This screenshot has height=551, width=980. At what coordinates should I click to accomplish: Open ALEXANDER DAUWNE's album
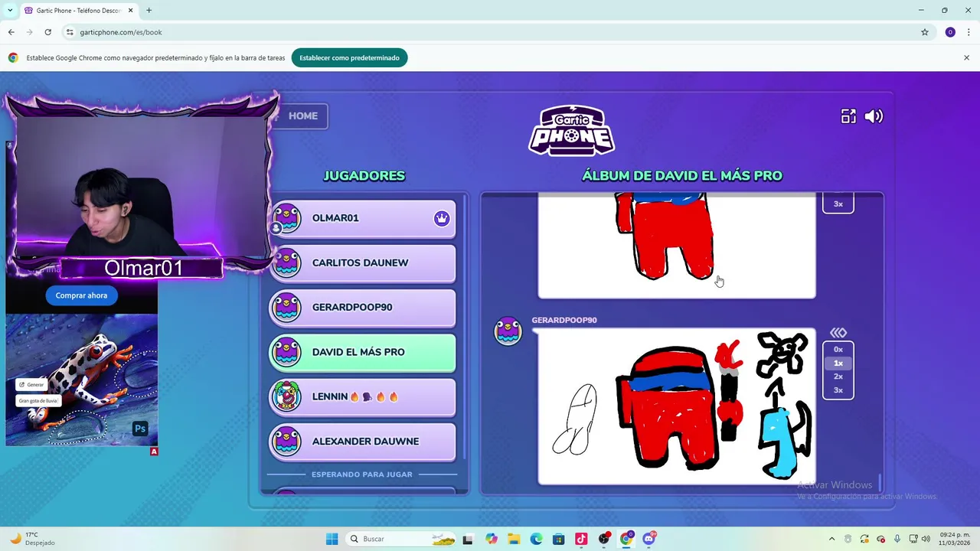(x=363, y=441)
